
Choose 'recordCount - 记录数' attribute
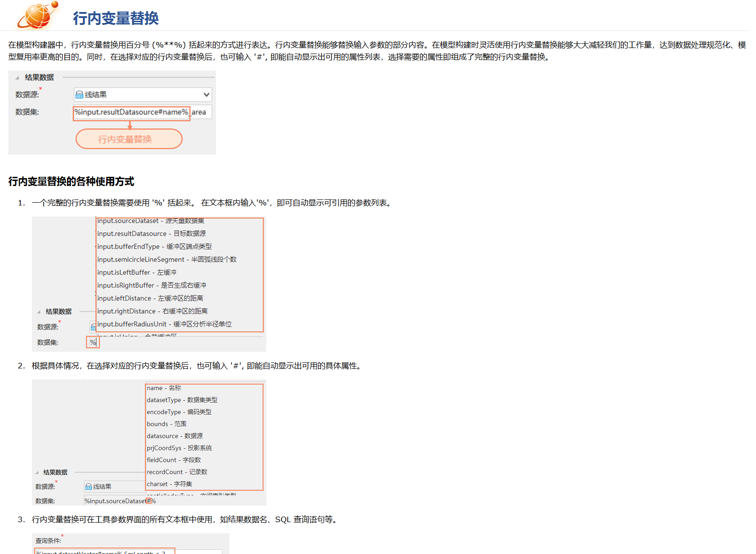pos(177,472)
